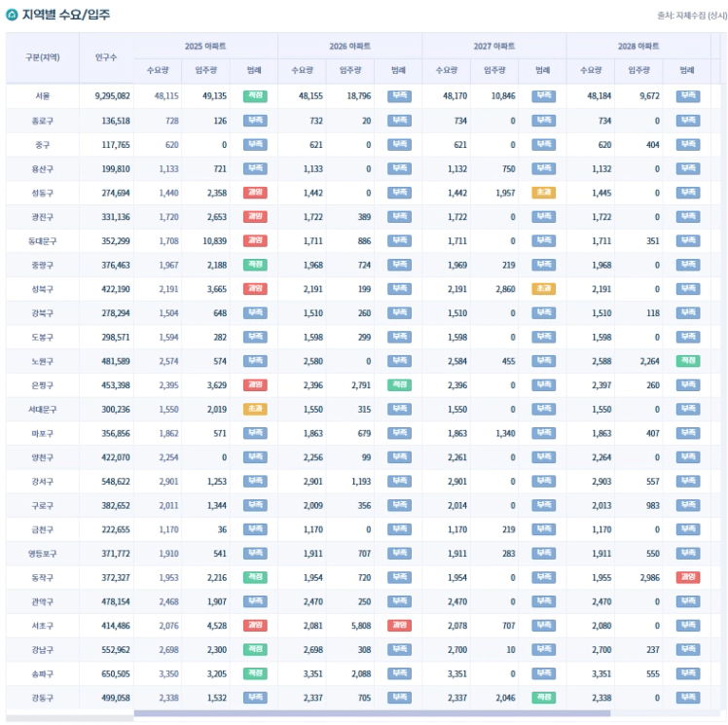Open the 송파구 district row label
The width and height of the screenshot is (728, 725).
point(42,674)
